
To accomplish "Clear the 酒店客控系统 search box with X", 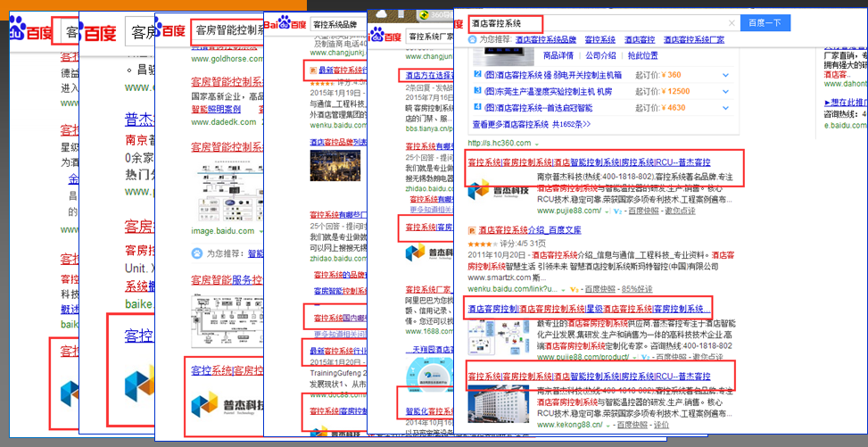I will click(x=732, y=23).
